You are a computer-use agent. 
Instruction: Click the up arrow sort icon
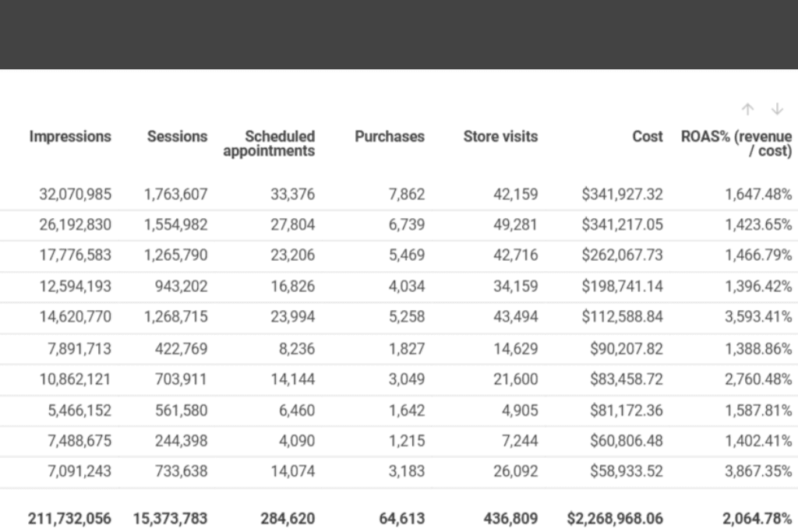pyautogui.click(x=748, y=109)
